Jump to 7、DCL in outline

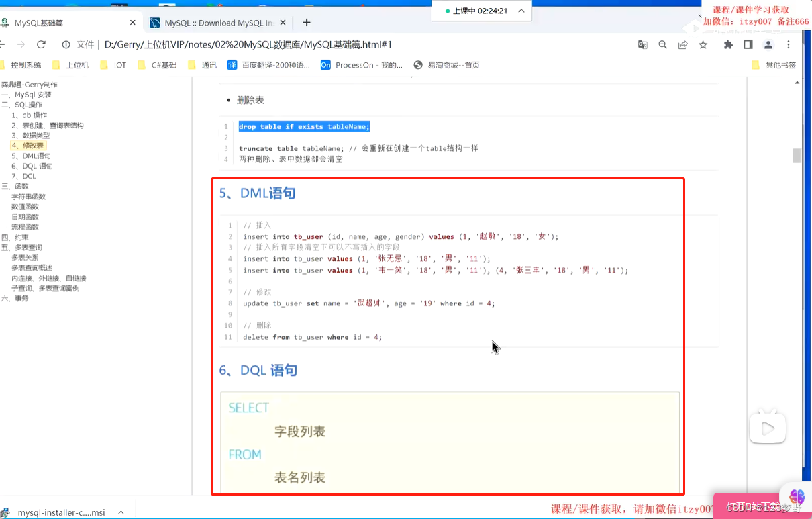point(23,176)
